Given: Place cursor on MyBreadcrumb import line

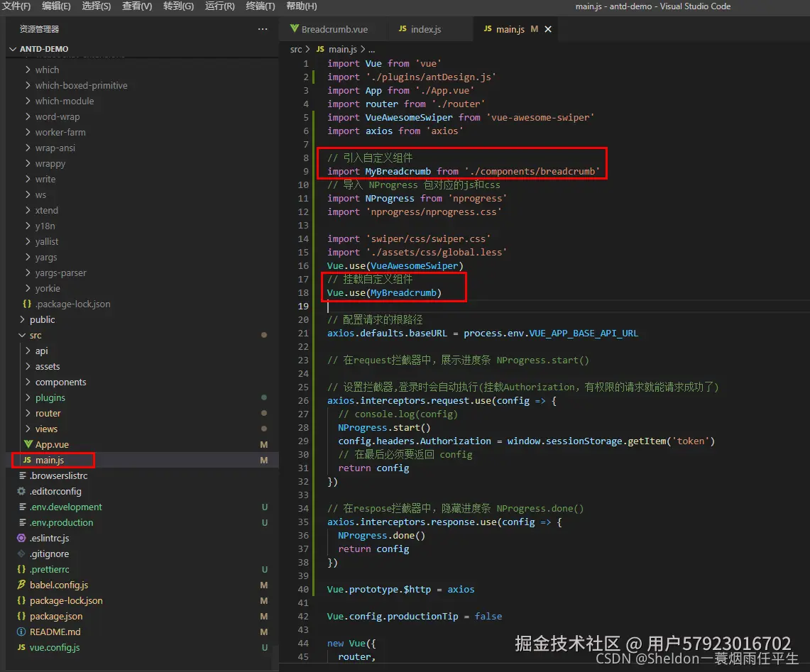Looking at the screenshot, I should click(463, 171).
